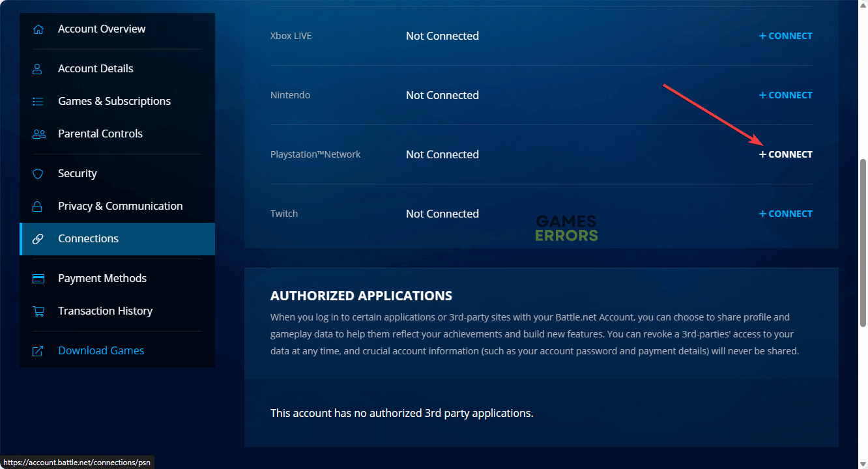Screen dimensions: 868x469
Task: Click the Connections chain-link icon
Action: pyautogui.click(x=38, y=239)
